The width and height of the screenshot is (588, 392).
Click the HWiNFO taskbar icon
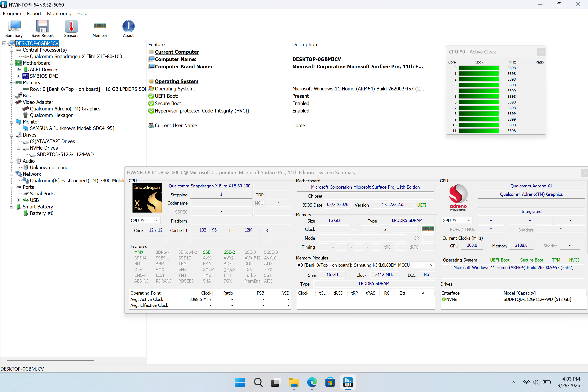[x=348, y=382]
